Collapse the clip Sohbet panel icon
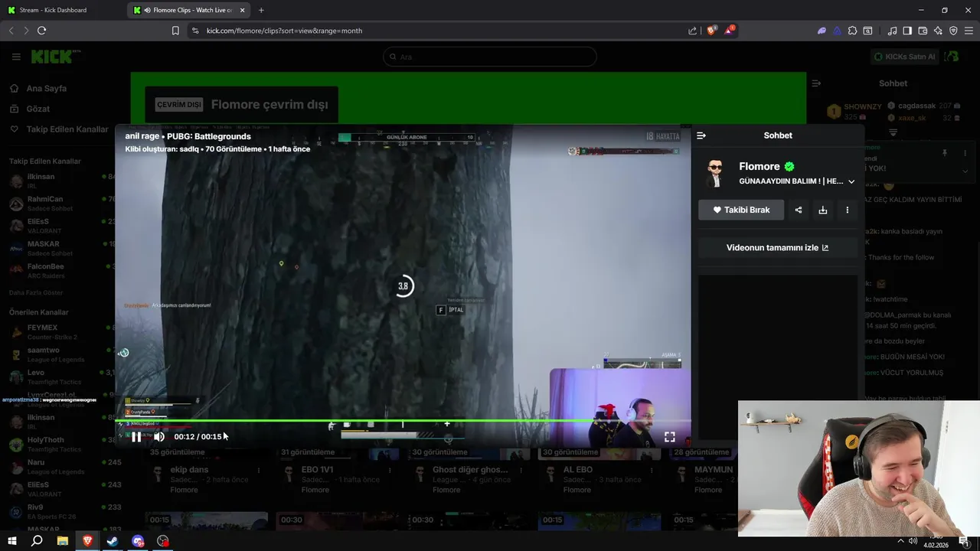This screenshot has height=551, width=980. [701, 135]
